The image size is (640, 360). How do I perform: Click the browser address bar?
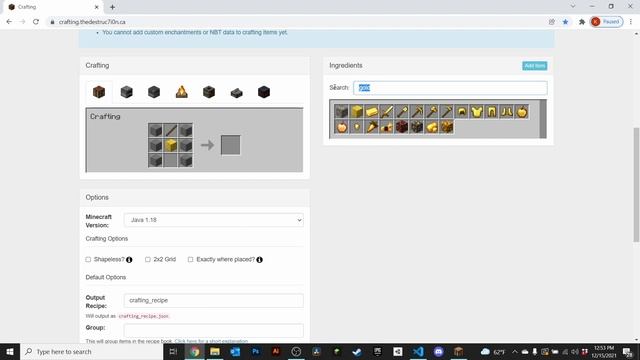(x=298, y=22)
